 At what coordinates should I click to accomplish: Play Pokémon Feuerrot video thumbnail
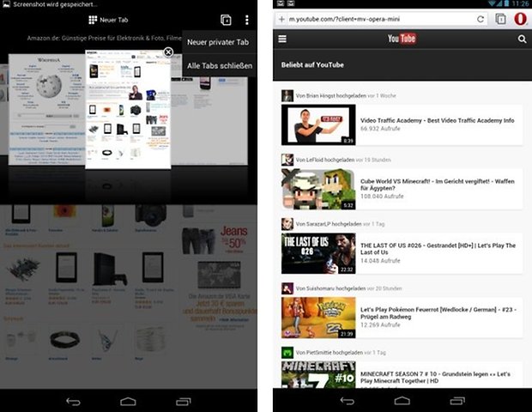tap(318, 318)
